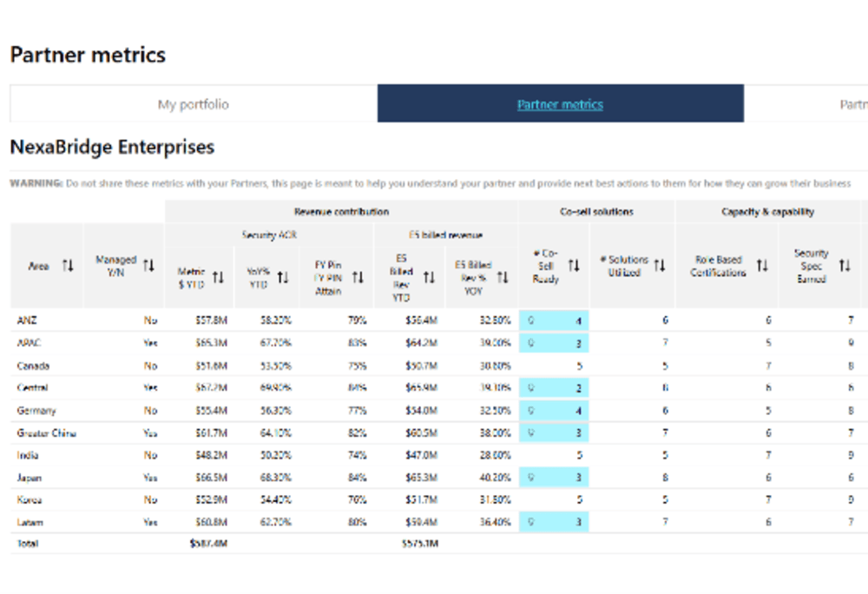
Task: Sort by YoY% YTD column arrows
Action: [x=283, y=277]
